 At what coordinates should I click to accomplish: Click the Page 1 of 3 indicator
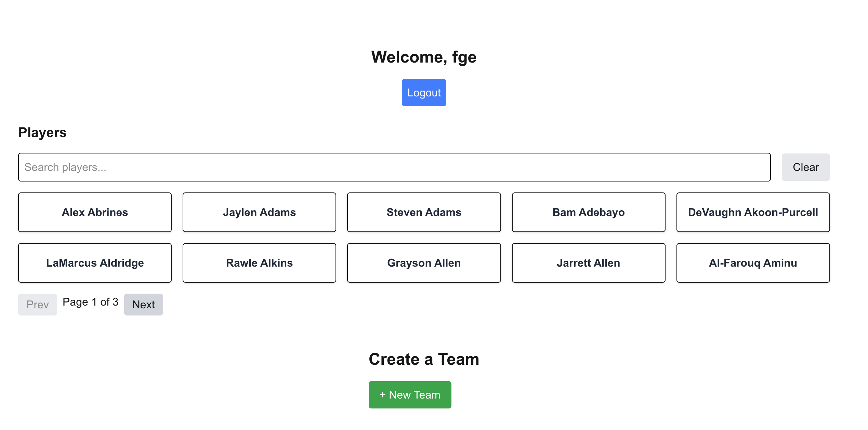[x=90, y=301]
